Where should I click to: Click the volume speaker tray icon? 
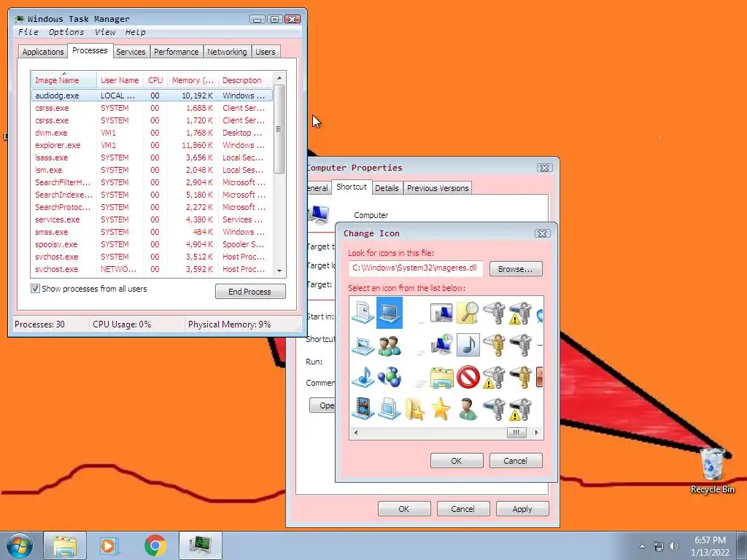673,546
